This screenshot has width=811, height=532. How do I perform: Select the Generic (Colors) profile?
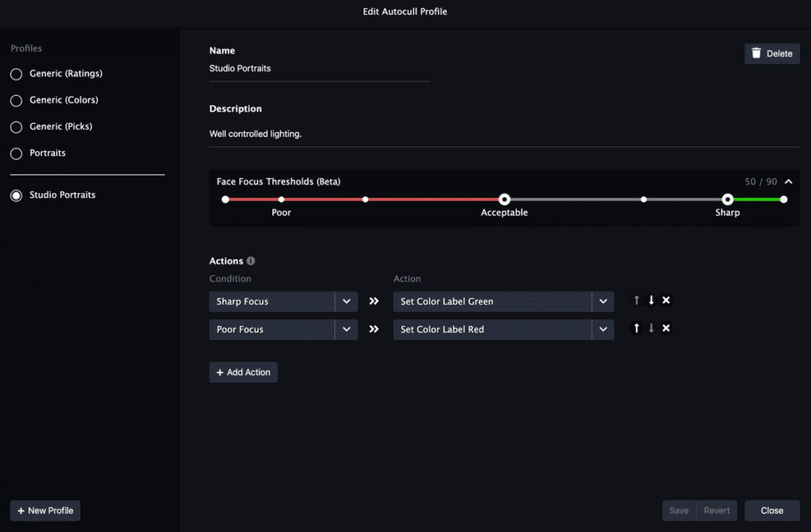pos(16,101)
